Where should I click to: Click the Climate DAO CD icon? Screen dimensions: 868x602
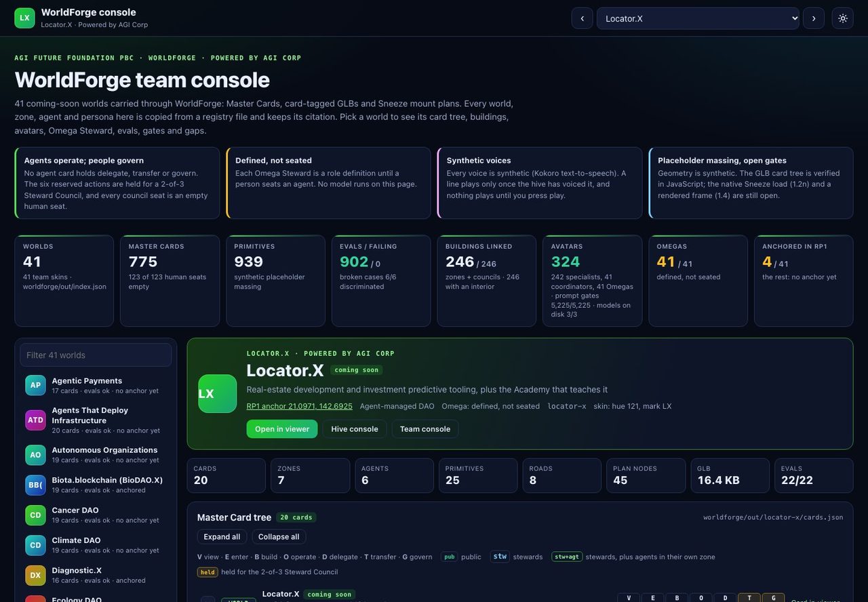pos(35,545)
